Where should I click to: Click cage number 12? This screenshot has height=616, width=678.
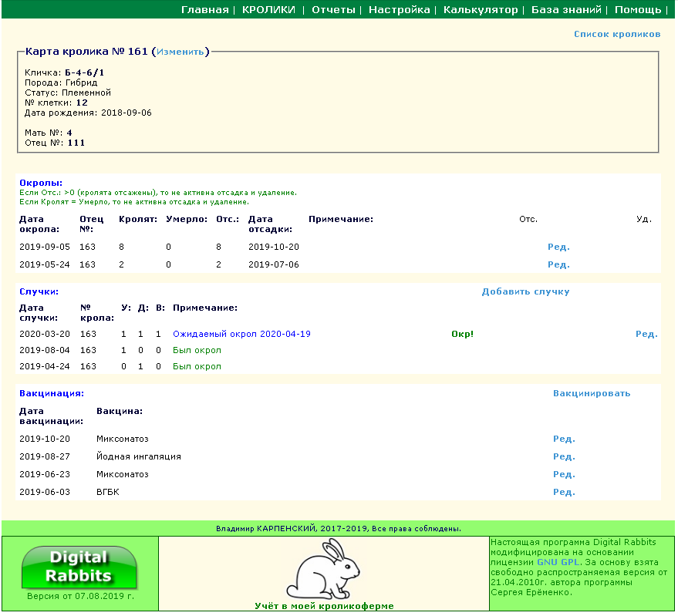pos(82,103)
